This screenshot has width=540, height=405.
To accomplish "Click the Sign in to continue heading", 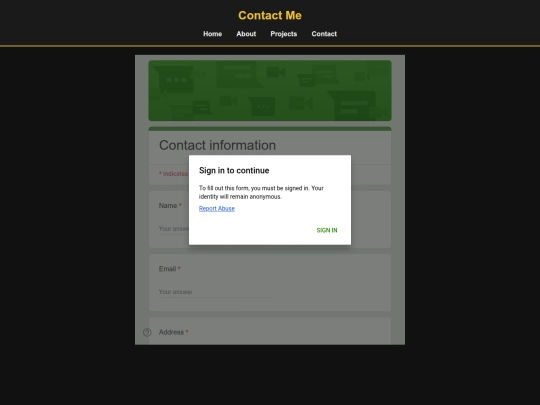I will point(234,170).
